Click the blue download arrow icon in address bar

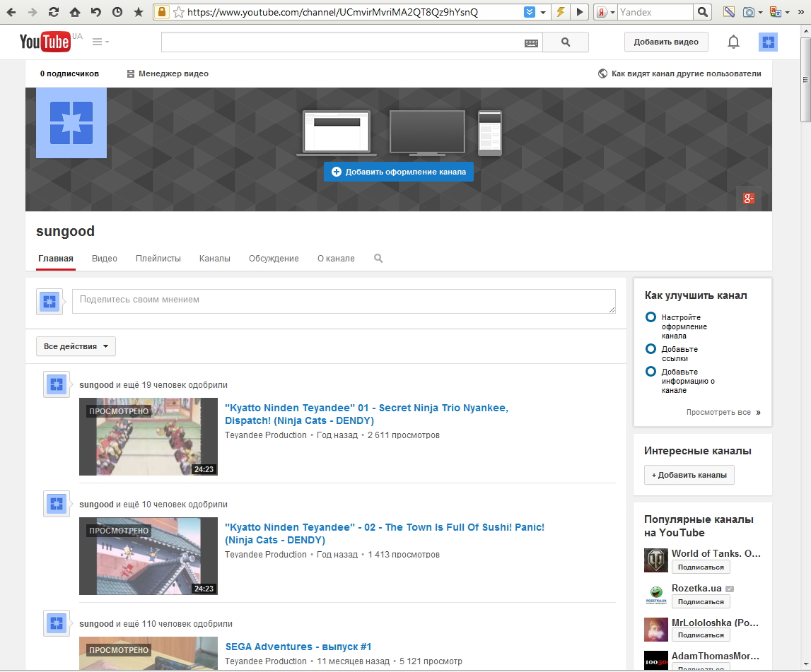pos(529,12)
